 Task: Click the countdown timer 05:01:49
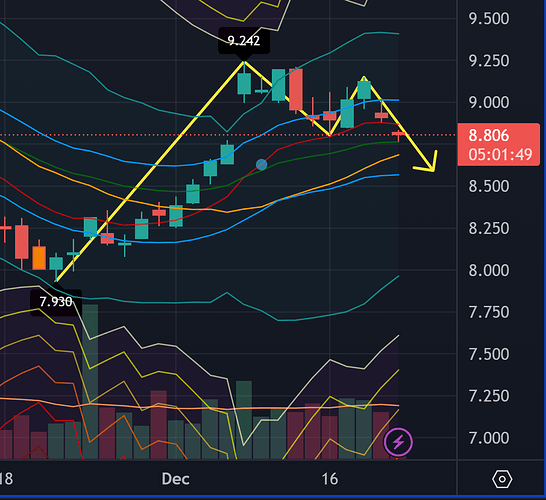pyautogui.click(x=500, y=154)
